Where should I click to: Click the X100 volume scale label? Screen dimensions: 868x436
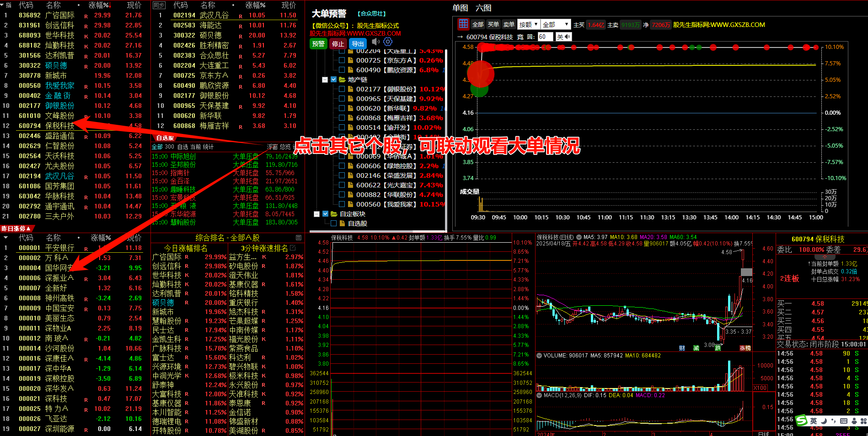click(761, 388)
